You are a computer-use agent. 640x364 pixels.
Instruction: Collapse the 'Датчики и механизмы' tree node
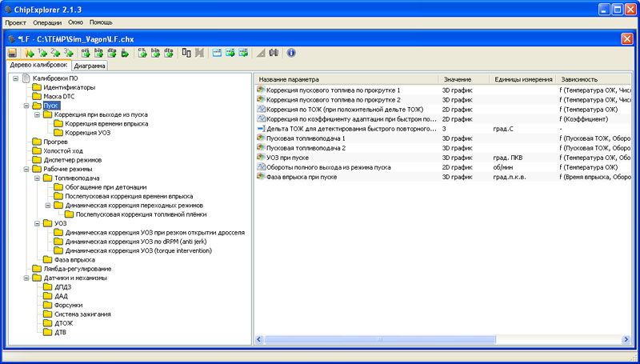coord(26,278)
